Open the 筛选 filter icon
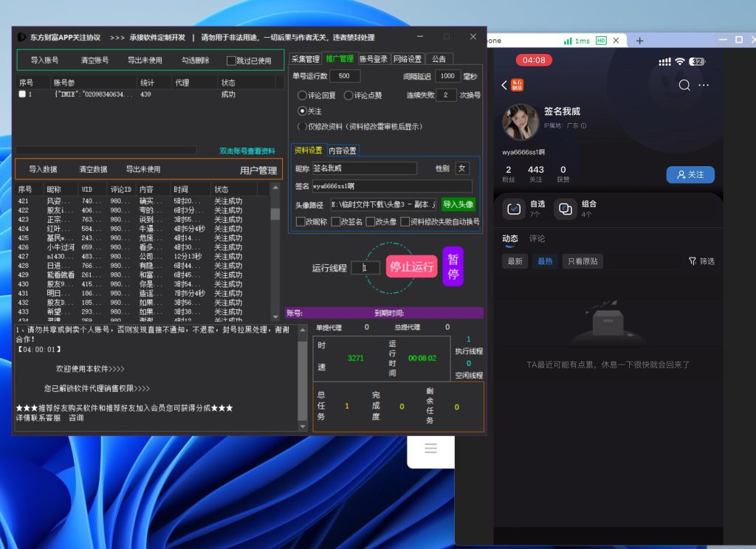The height and width of the screenshot is (549, 756). tap(693, 261)
